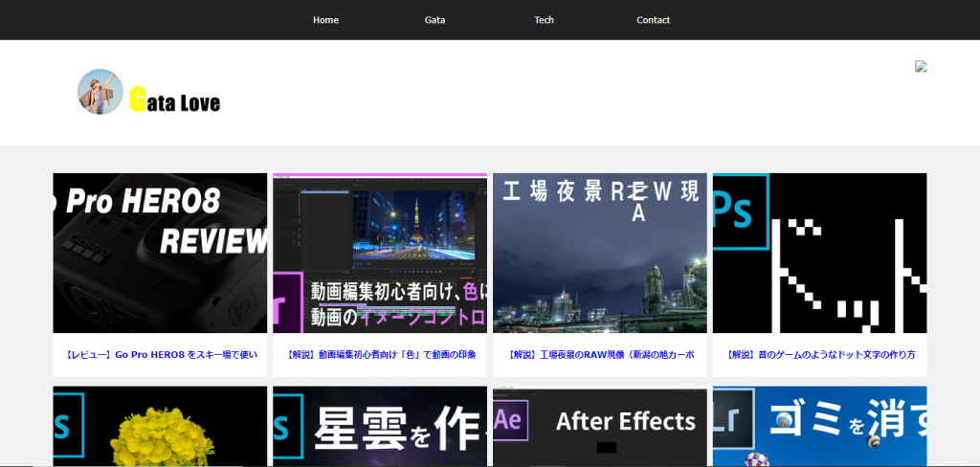Screen dimensions: 980x467
Task: Go to the Gata navigation item
Action: (x=434, y=20)
